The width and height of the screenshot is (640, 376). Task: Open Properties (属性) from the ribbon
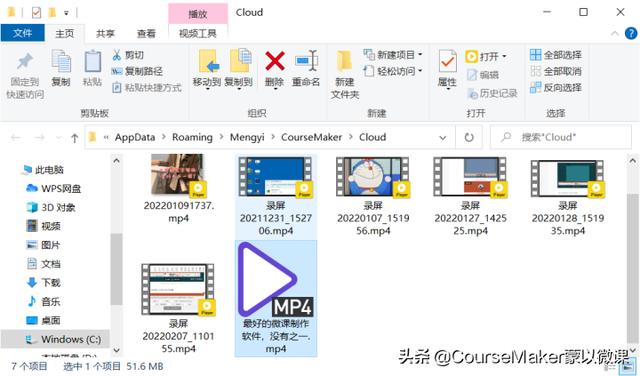[x=447, y=68]
